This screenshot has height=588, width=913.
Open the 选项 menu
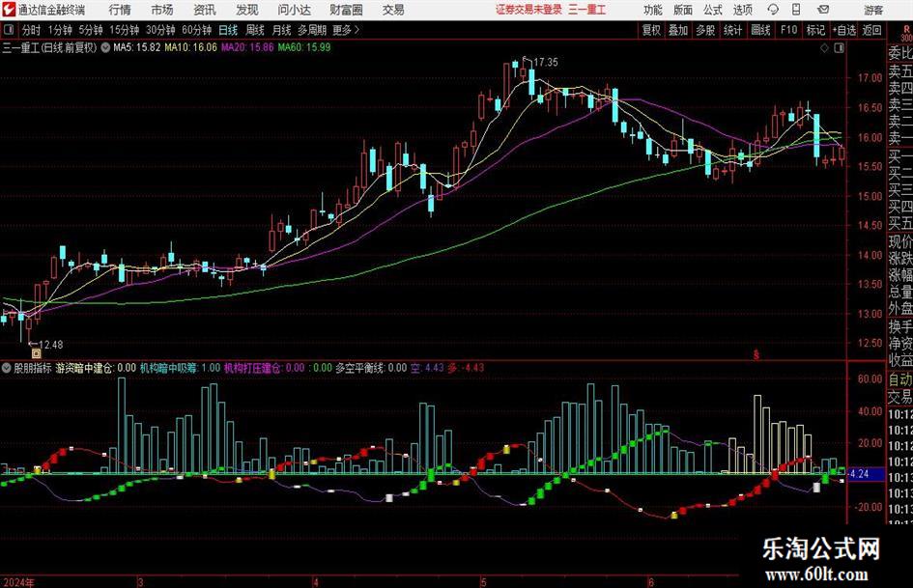coord(742,10)
